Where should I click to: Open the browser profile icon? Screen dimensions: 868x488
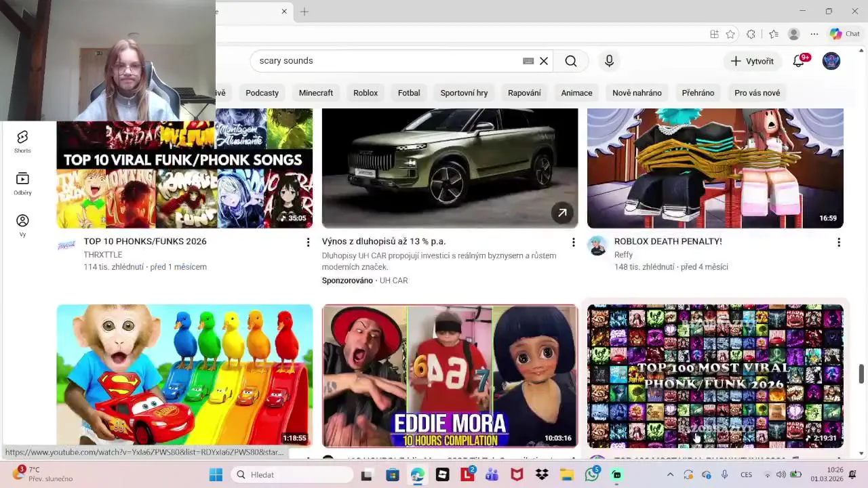[794, 34]
